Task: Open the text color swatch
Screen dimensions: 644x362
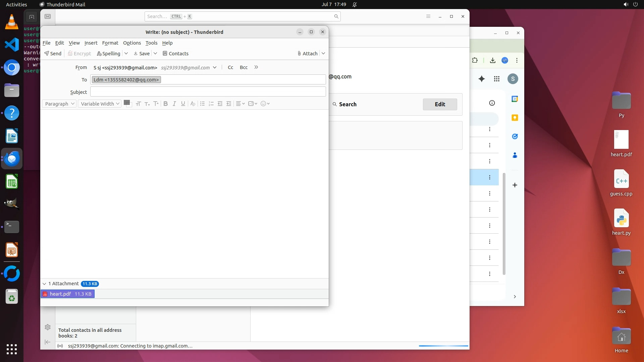Action: (126, 103)
